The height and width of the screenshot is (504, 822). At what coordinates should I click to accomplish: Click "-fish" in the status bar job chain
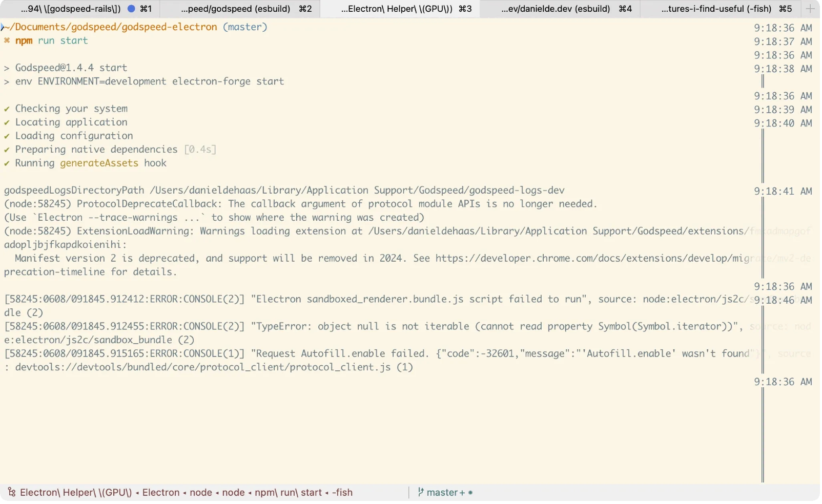[342, 493]
